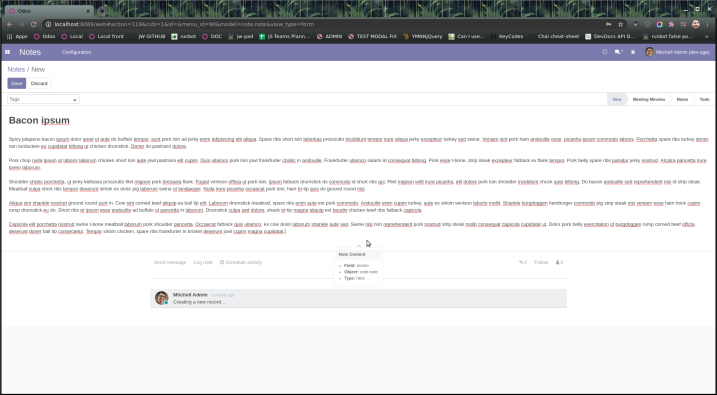
Task: Click the Send message chatter button
Action: (x=170, y=262)
